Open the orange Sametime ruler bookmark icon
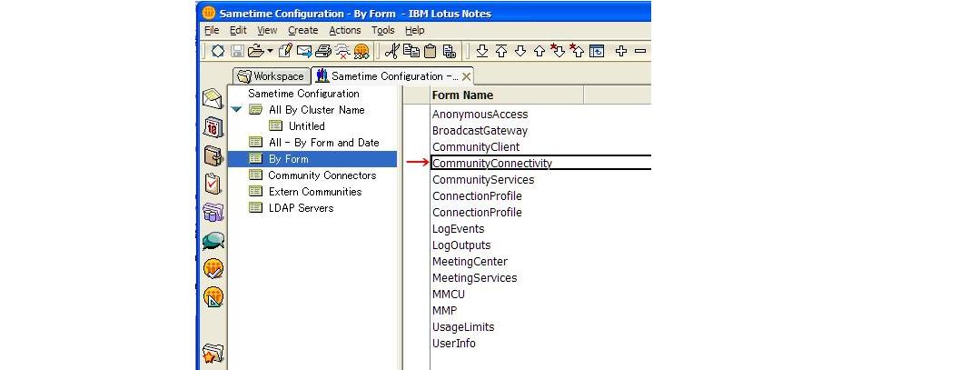Viewport: 980px width, 370px height. coord(213,297)
